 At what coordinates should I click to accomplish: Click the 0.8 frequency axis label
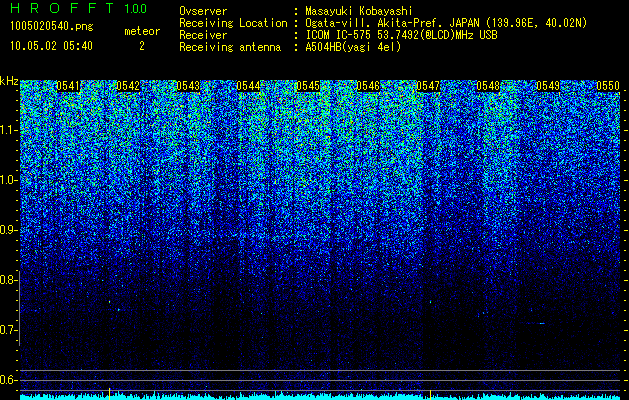point(8,280)
